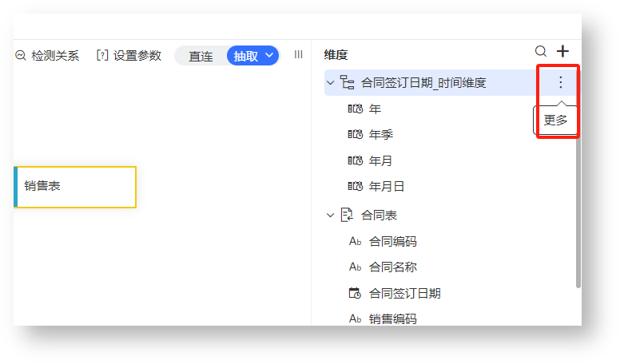Open the 抽取 dropdown arrow
620x364 pixels.
pyautogui.click(x=270, y=55)
